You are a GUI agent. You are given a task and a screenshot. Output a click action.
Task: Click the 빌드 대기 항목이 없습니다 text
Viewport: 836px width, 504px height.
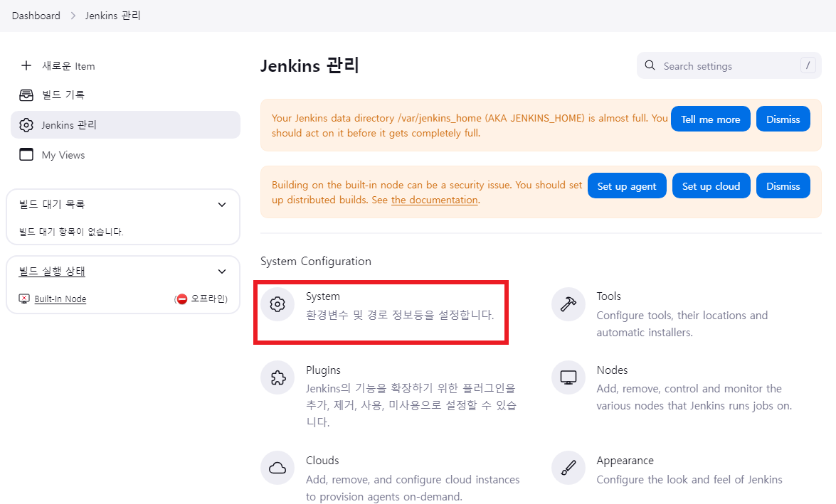71,232
